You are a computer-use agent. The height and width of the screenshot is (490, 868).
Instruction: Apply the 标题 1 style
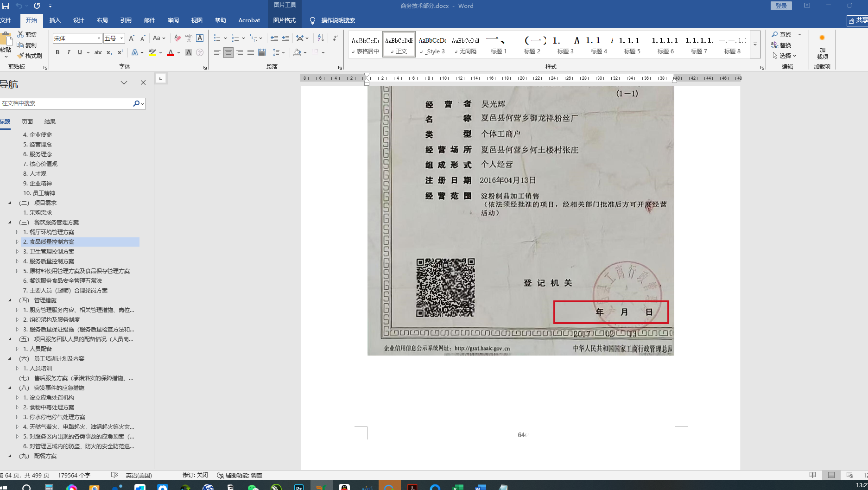499,45
